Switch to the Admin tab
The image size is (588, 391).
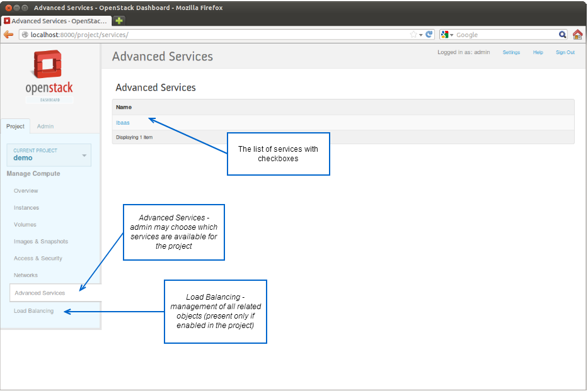tap(45, 126)
